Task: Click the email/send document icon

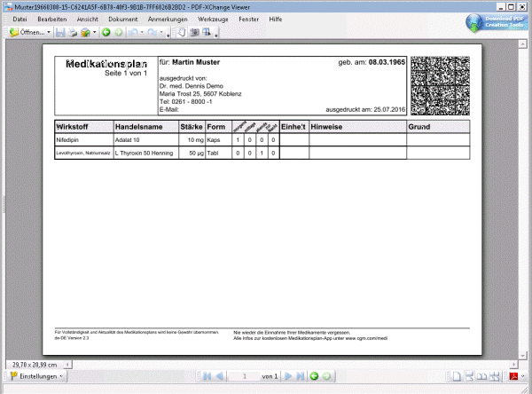Action: click(x=85, y=32)
